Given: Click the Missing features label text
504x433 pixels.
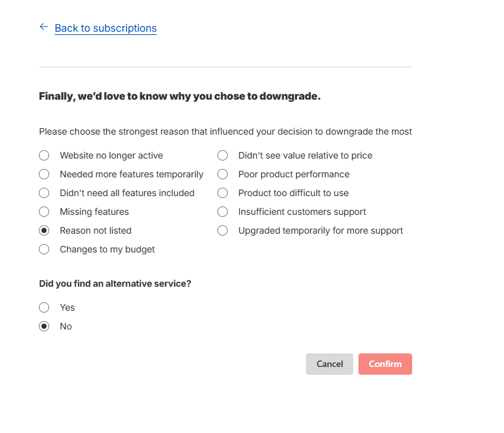Looking at the screenshot, I should [94, 212].
